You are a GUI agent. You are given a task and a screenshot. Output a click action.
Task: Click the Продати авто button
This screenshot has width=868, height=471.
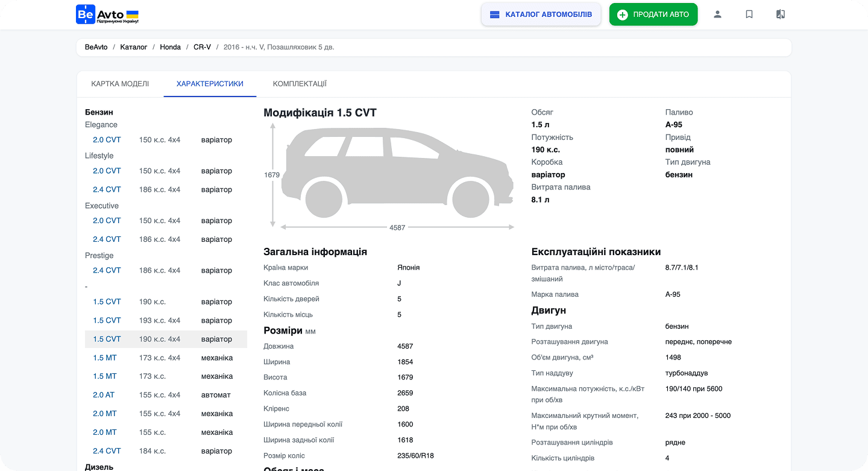(x=653, y=14)
